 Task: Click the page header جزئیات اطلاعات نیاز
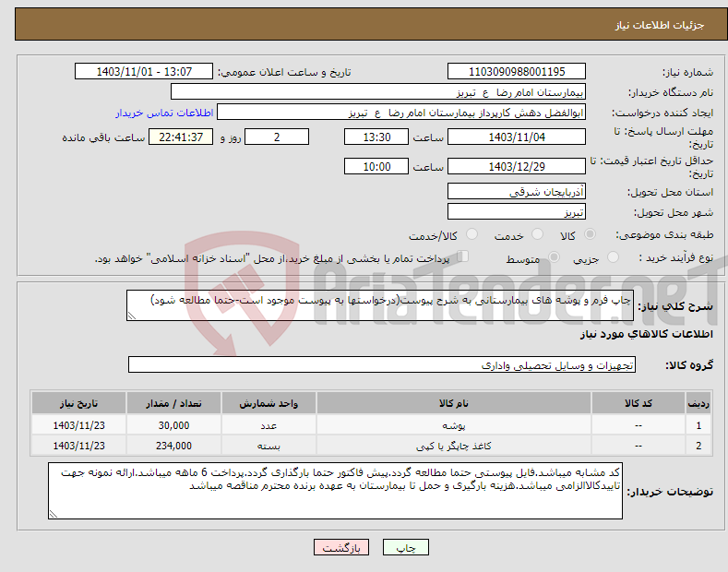[660, 25]
